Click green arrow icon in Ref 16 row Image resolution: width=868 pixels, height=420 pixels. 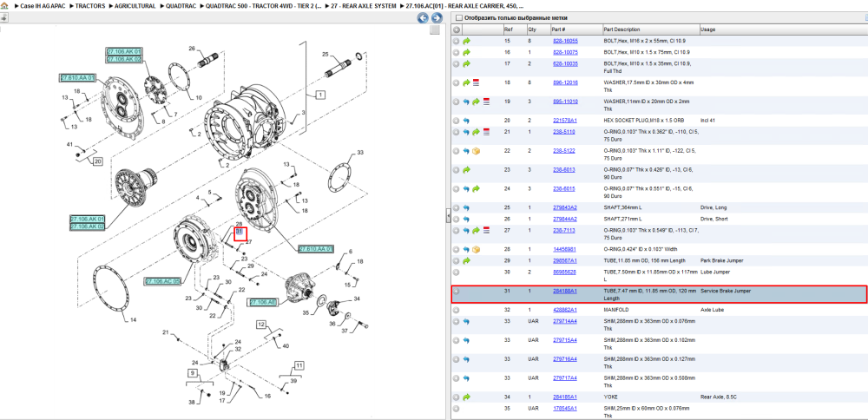(x=467, y=53)
